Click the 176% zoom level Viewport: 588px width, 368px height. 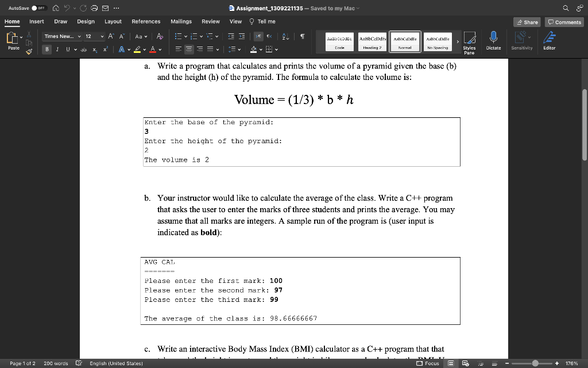572,363
